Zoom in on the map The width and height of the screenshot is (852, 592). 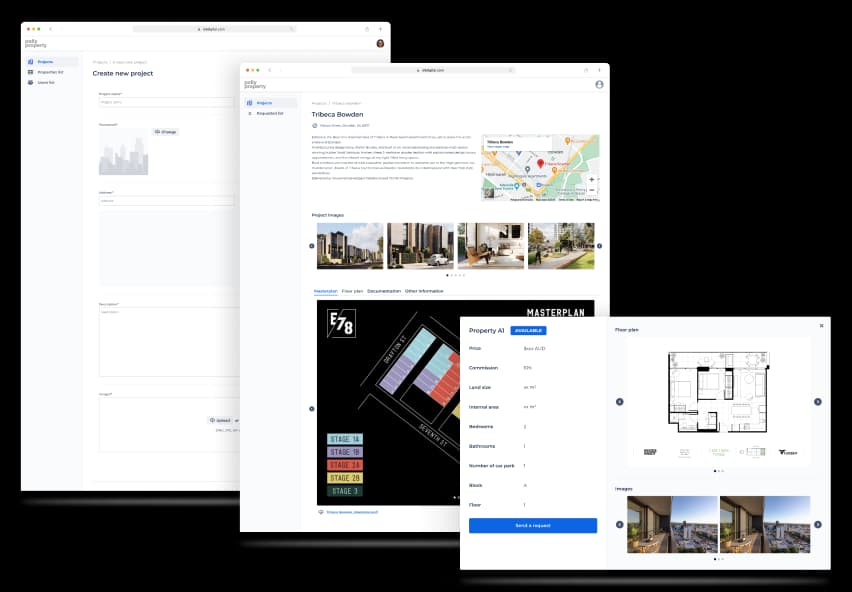coord(591,179)
